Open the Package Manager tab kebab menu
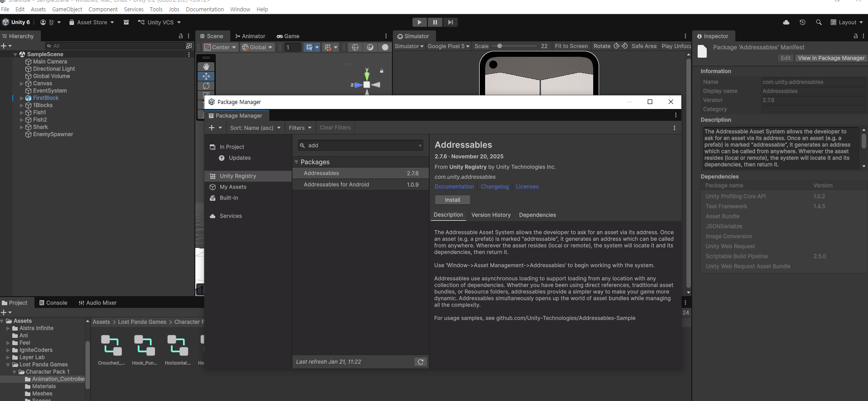The height and width of the screenshot is (401, 868). pos(676,115)
